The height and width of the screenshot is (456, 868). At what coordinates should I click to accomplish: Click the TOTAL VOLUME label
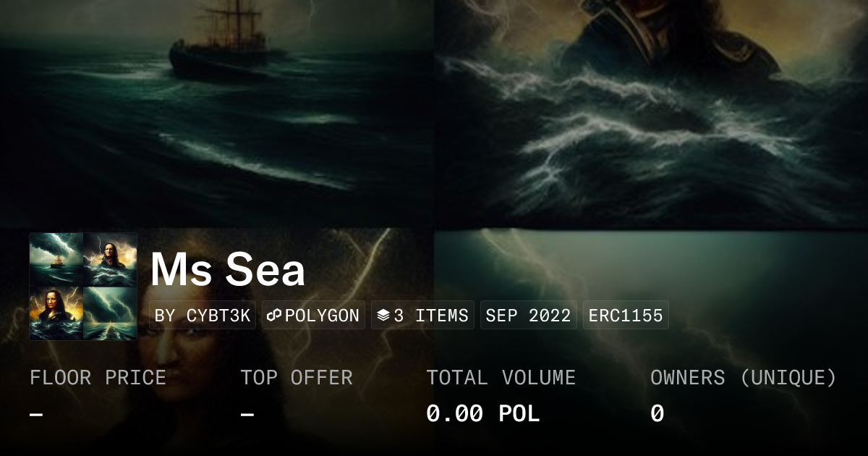[x=501, y=378]
